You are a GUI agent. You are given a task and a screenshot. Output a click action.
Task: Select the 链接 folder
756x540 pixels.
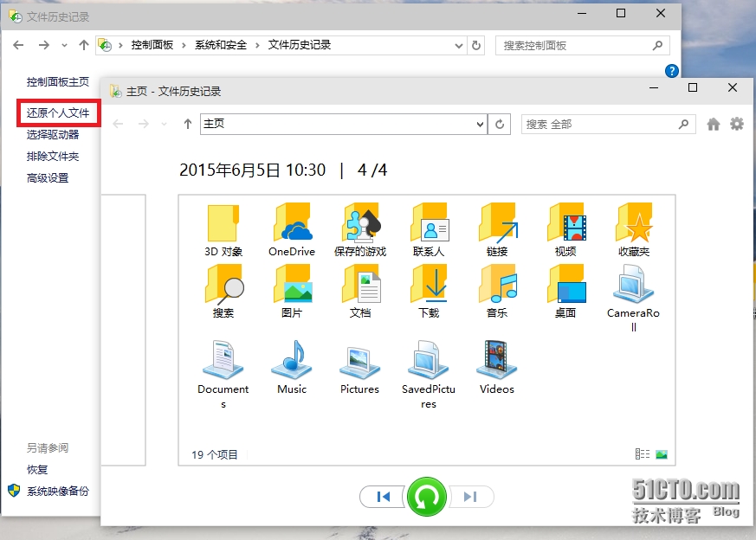coord(497,230)
